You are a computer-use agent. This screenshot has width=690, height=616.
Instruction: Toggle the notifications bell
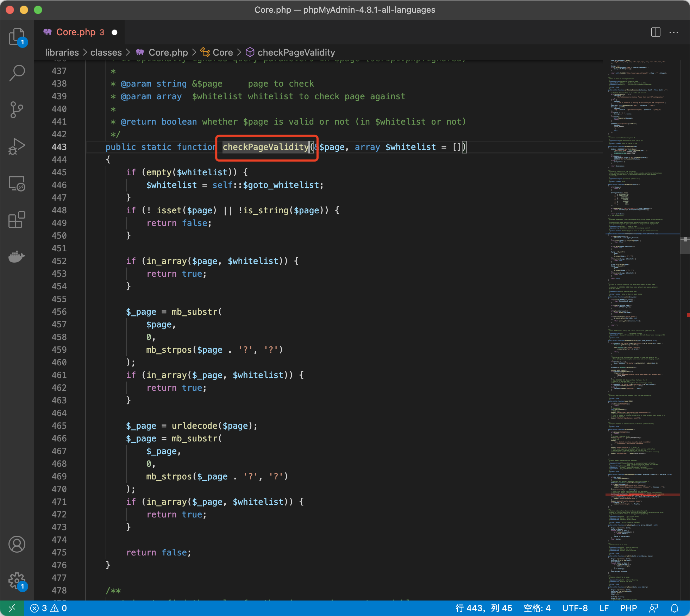point(675,608)
